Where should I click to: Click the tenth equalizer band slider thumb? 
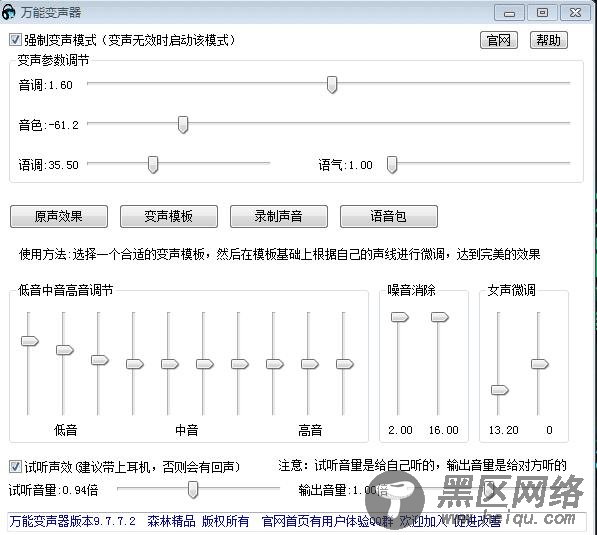pyautogui.click(x=345, y=364)
